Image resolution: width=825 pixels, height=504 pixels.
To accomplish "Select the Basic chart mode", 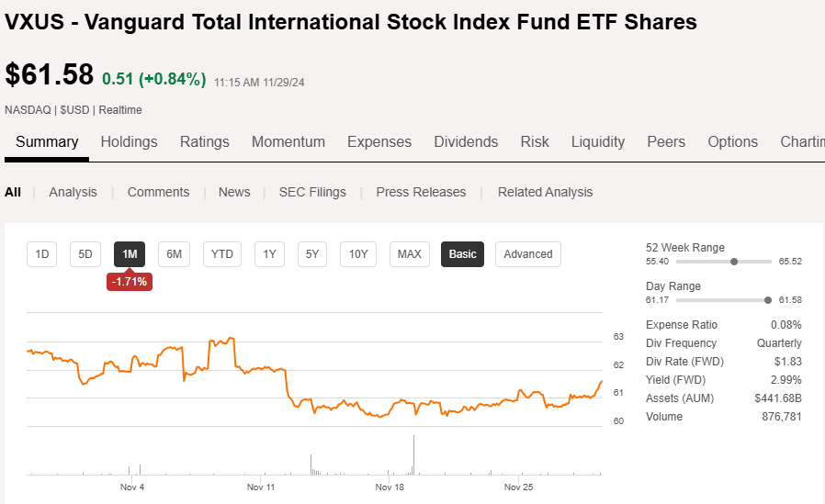I will pyautogui.click(x=463, y=254).
